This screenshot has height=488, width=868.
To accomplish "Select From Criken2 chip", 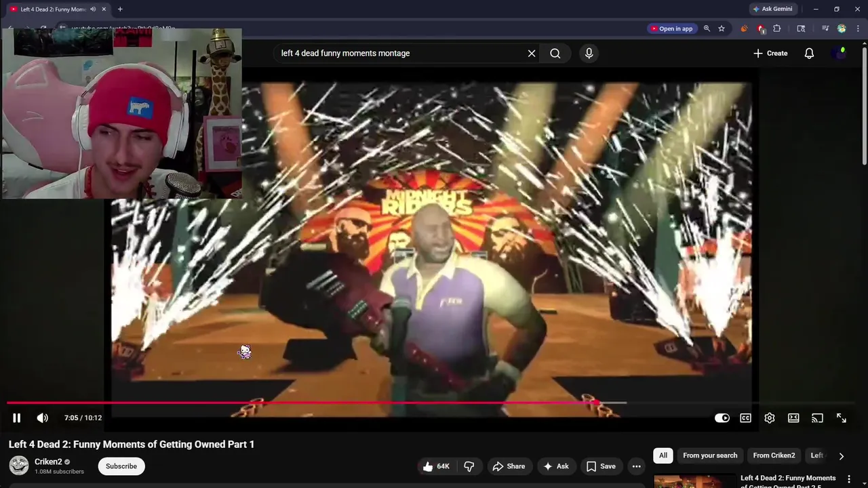I will [774, 455].
